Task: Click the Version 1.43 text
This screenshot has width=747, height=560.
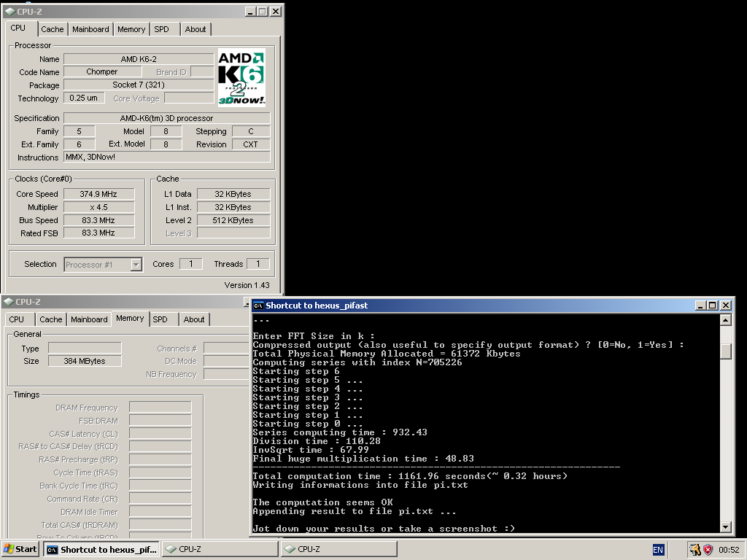Action: (x=247, y=285)
